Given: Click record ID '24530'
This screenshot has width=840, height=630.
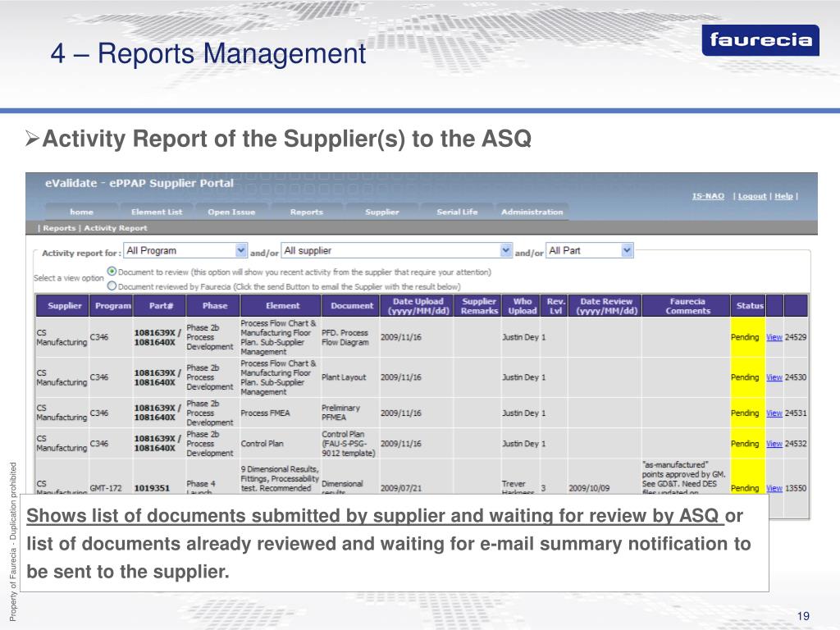Looking at the screenshot, I should [x=796, y=377].
